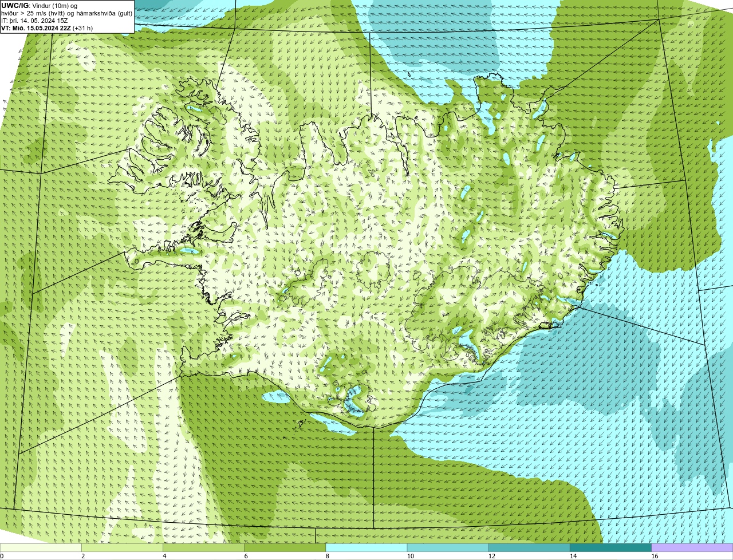Click the legend scale label '12'
This screenshot has height=560, width=733.
pyautogui.click(x=491, y=556)
